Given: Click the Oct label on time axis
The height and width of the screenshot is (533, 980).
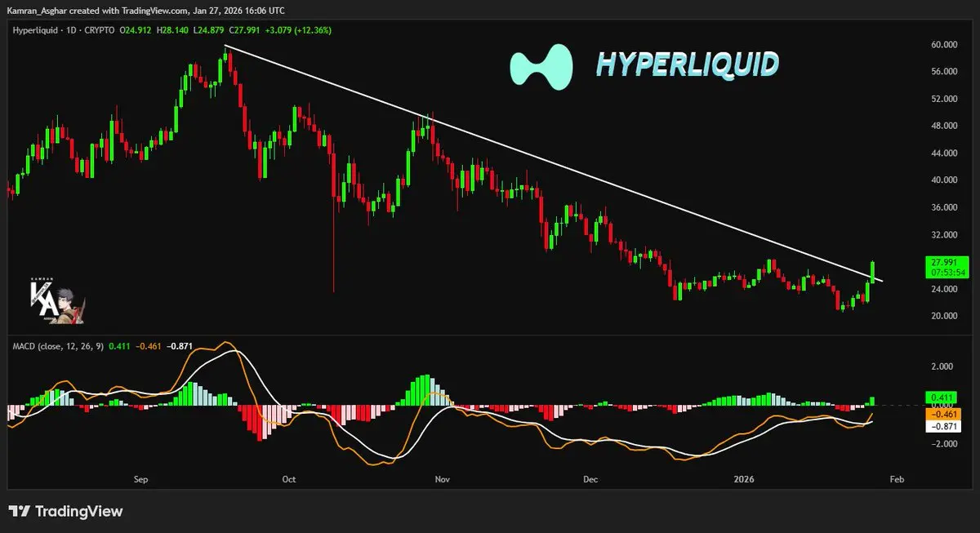Looking at the screenshot, I should coord(287,480).
